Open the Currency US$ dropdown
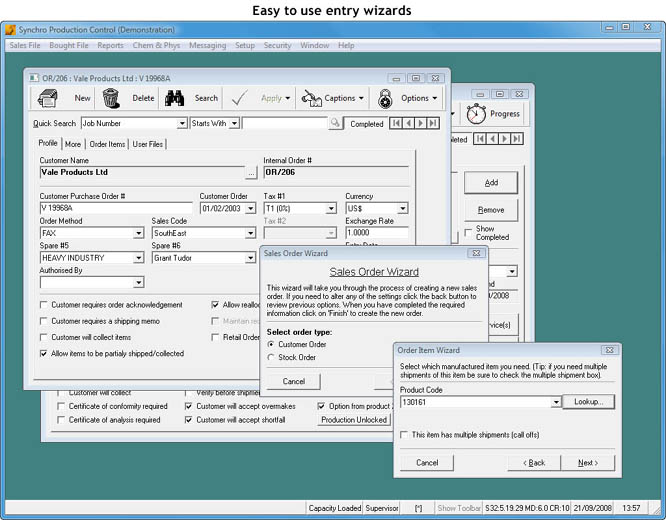This screenshot has width=666, height=520. click(402, 209)
